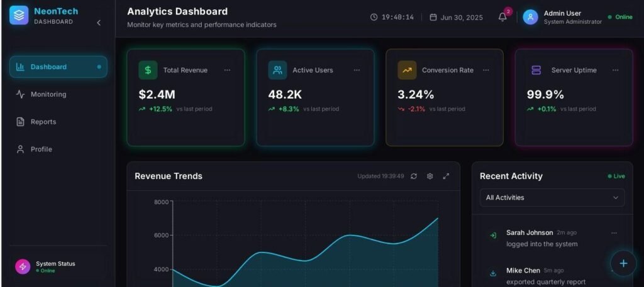
Task: Open Total Revenue card options menu
Action: (227, 70)
